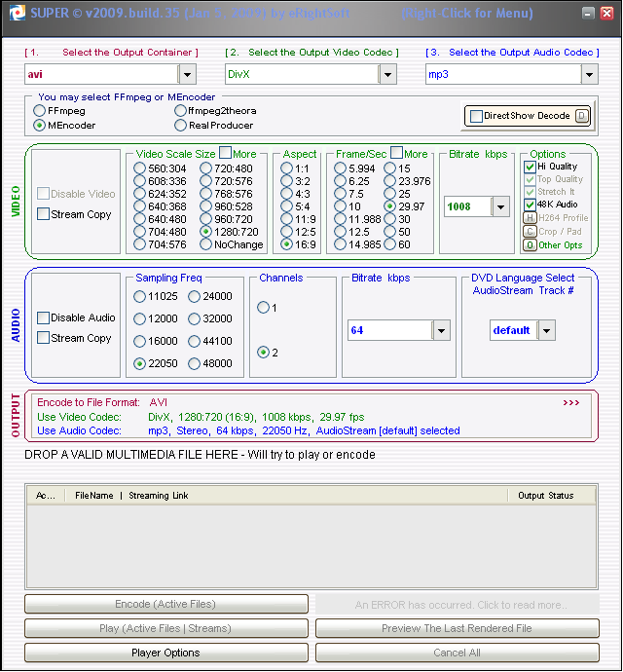Select the FFmpeg encoder

click(x=39, y=111)
